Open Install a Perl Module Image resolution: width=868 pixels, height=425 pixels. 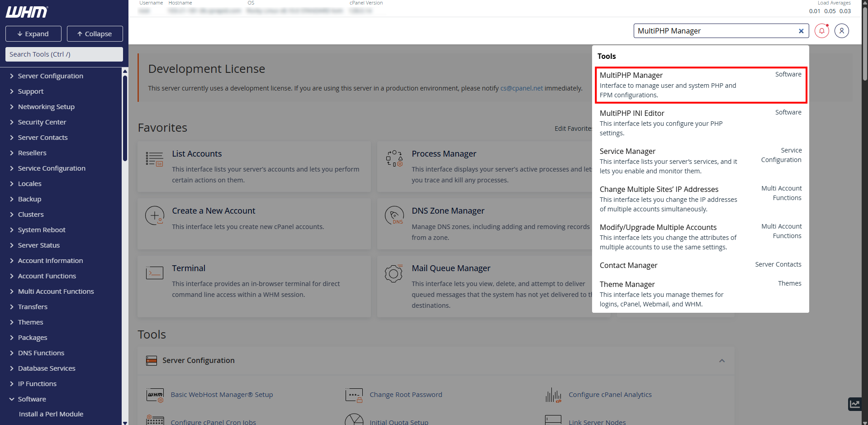(51, 414)
